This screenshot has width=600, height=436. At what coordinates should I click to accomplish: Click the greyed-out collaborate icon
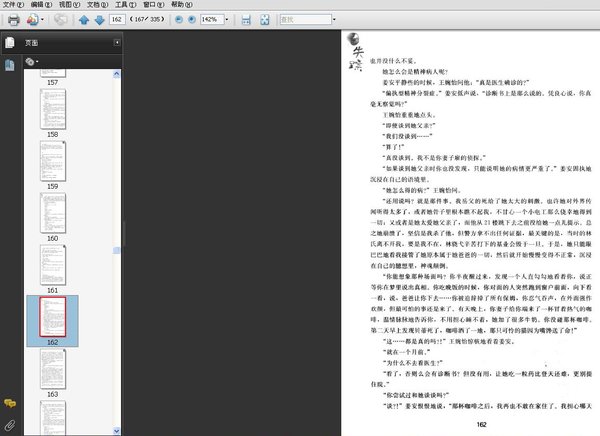click(x=60, y=19)
